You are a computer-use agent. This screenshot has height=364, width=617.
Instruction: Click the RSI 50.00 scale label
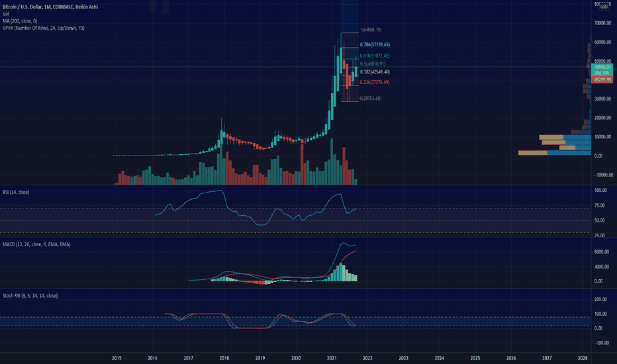pos(600,220)
